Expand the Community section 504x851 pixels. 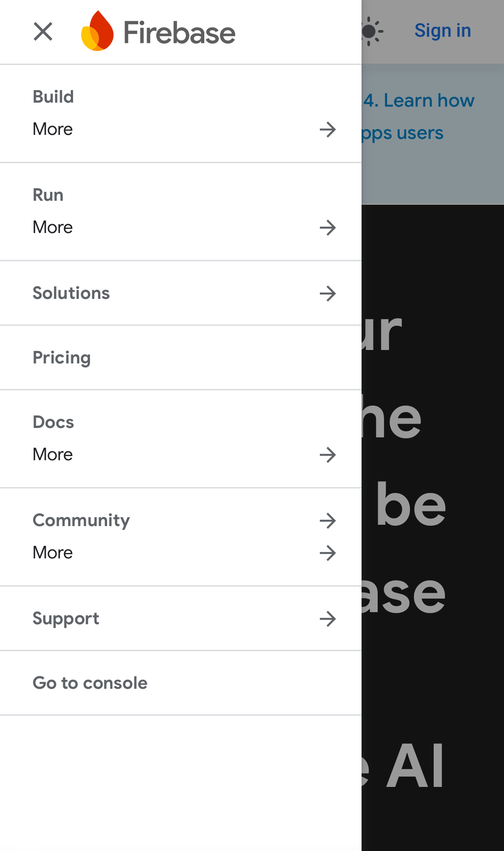(81, 520)
